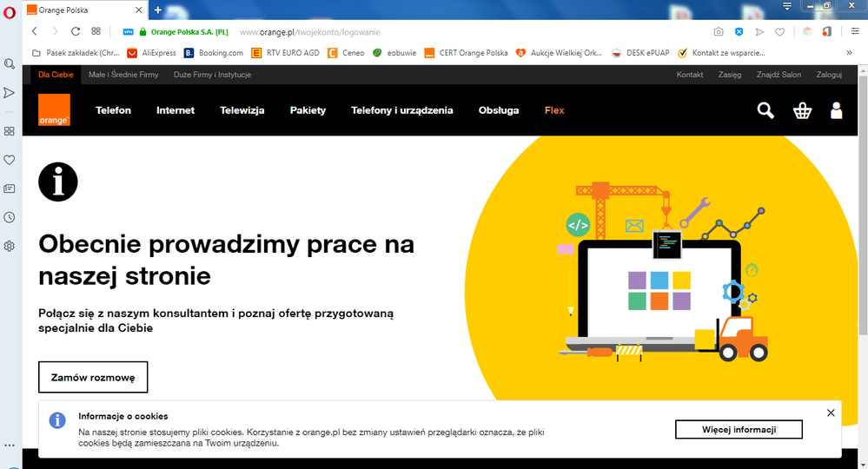Click the Orange logo
This screenshot has width=868, height=469.
tap(54, 109)
